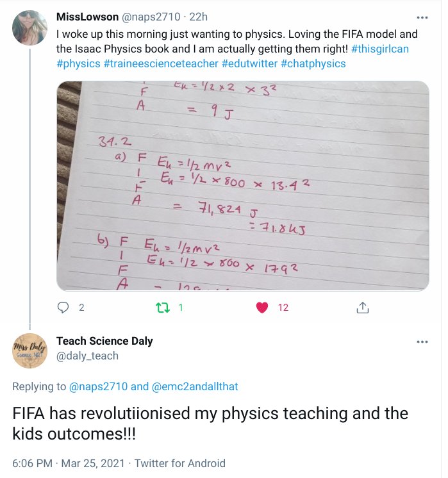This screenshot has height=478, width=448.
Task: Retweet MissLowson's physics tweet
Action: [x=162, y=308]
